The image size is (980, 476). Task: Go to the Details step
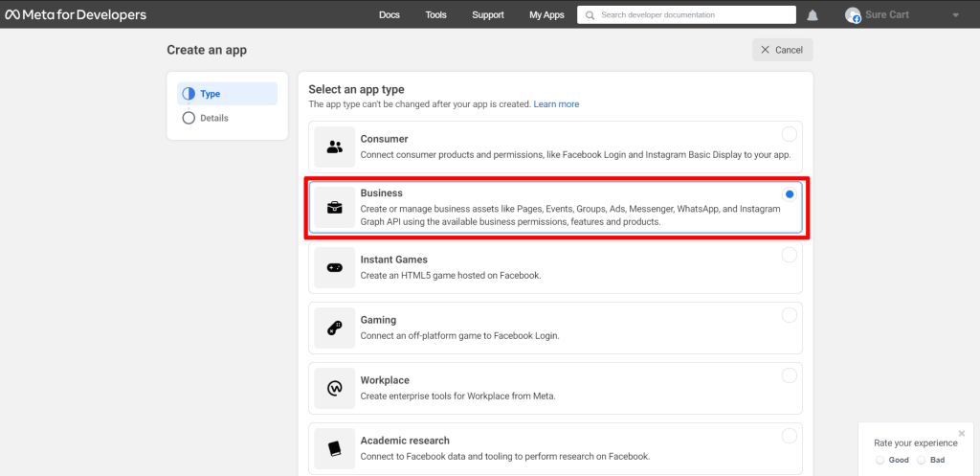(x=213, y=118)
